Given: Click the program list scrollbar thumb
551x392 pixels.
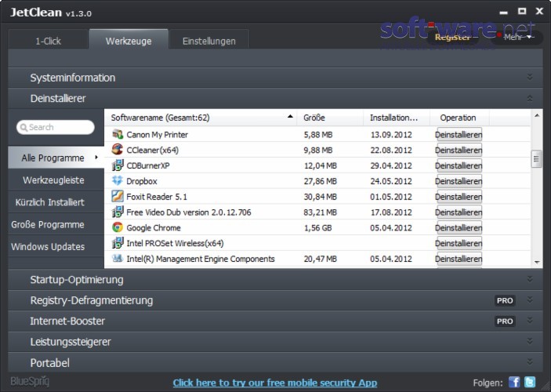Looking at the screenshot, I should coord(536,159).
